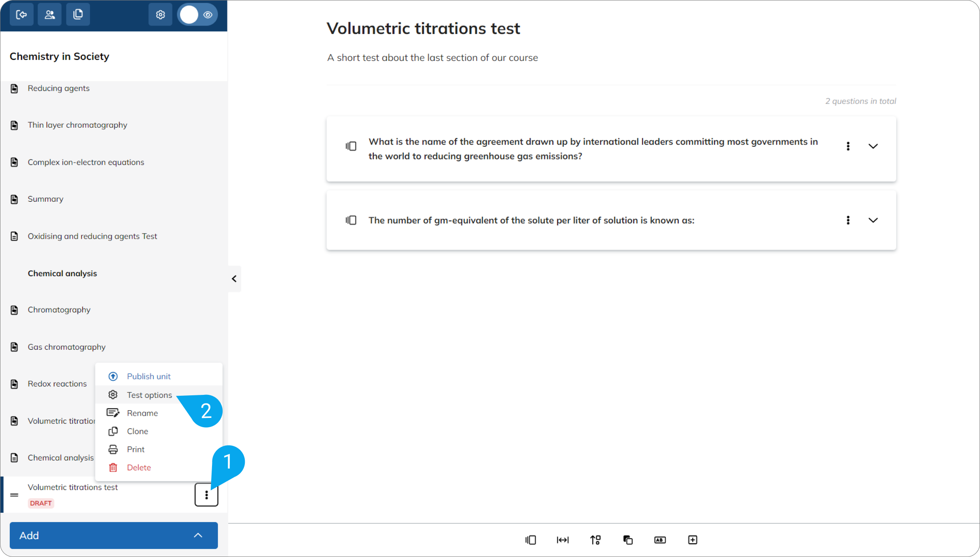The image size is (980, 557).
Task: Click three-dot button beside Volumetric titrations test
Action: click(x=206, y=495)
